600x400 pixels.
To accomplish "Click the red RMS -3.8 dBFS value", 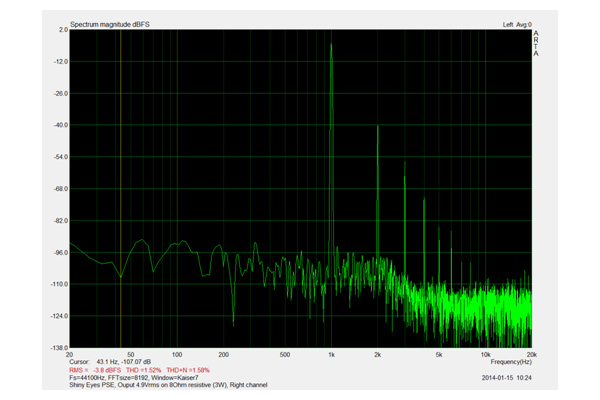I will click(x=96, y=369).
